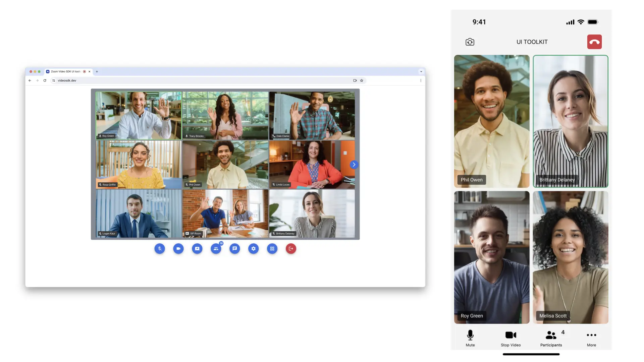The image size is (644, 362).
Task: Open new browser tab with plus
Action: pyautogui.click(x=97, y=71)
